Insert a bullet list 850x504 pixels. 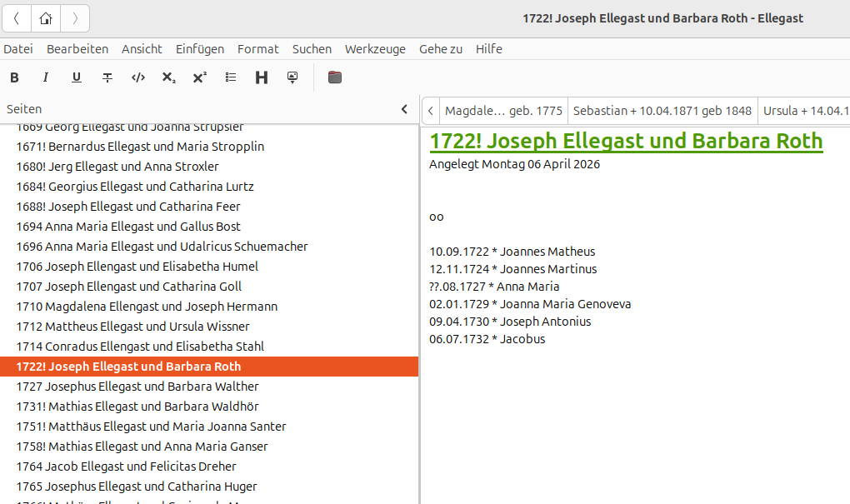click(230, 77)
